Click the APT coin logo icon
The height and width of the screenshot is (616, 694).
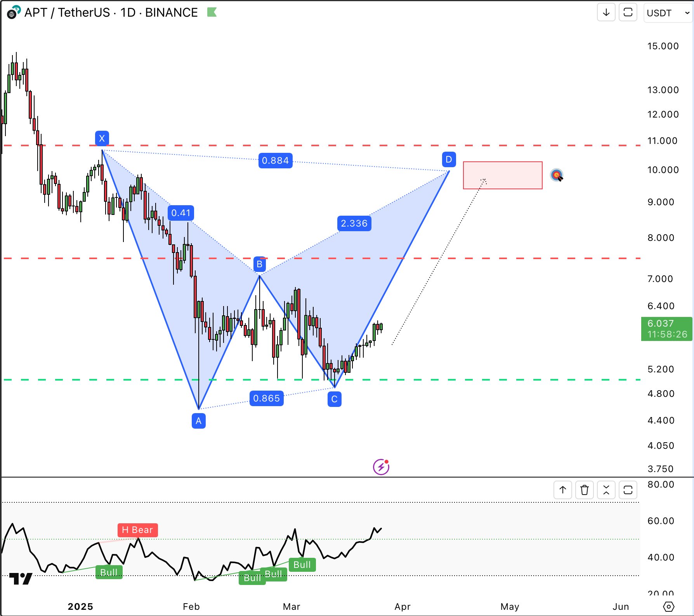coord(14,12)
